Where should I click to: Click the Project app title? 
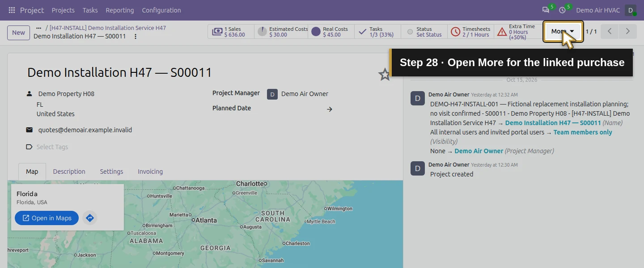click(x=32, y=10)
